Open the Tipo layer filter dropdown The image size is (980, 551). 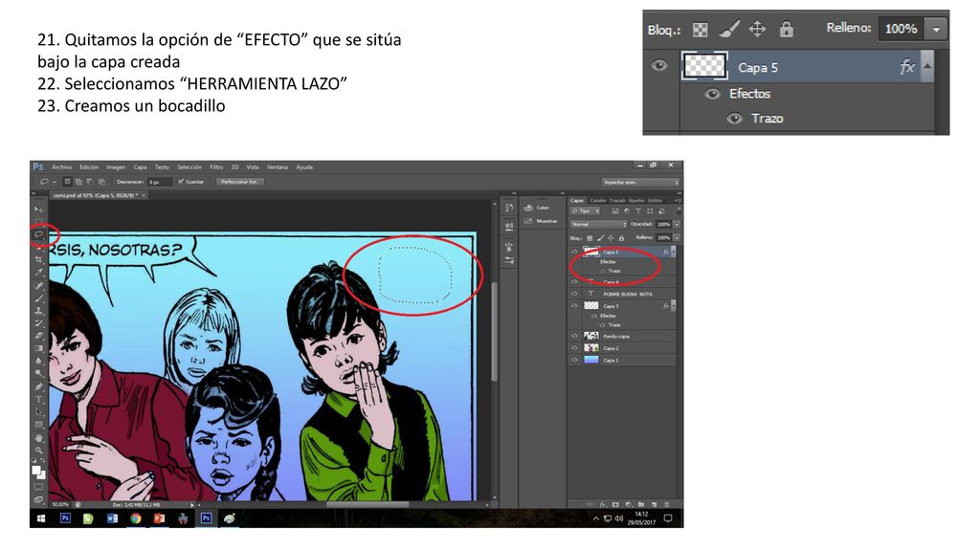pyautogui.click(x=586, y=211)
